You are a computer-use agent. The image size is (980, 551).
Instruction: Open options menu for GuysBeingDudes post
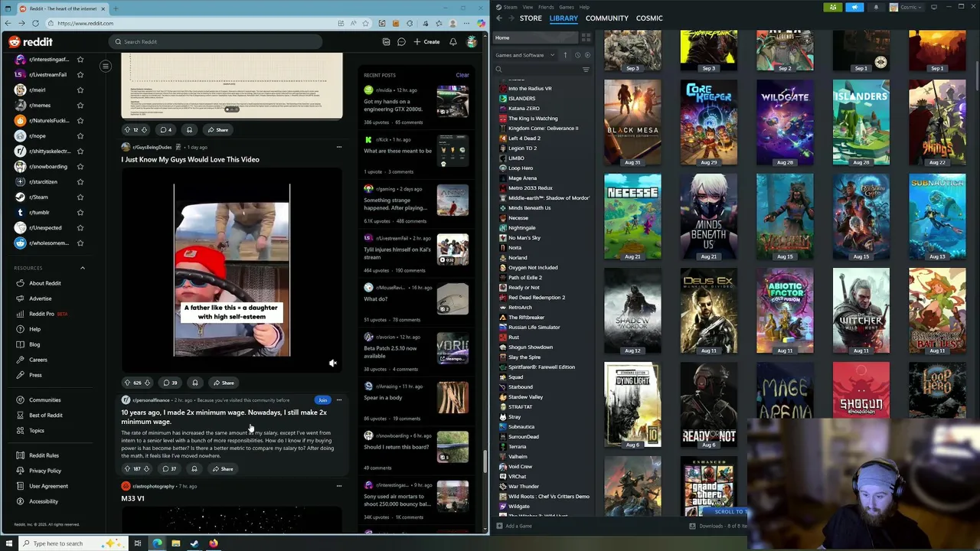click(x=339, y=147)
